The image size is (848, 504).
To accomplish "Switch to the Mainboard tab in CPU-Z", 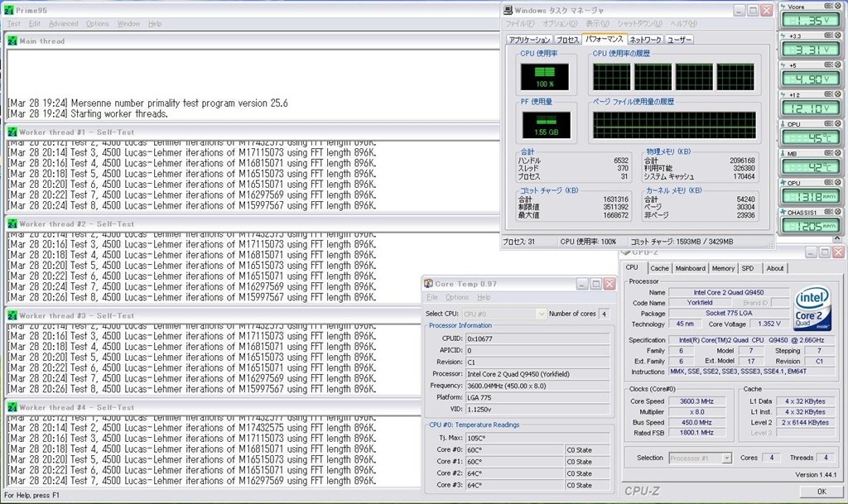I will 690,268.
